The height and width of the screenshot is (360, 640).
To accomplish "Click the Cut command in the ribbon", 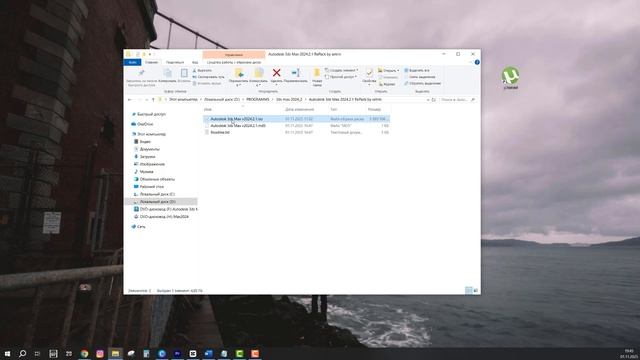I will (202, 70).
